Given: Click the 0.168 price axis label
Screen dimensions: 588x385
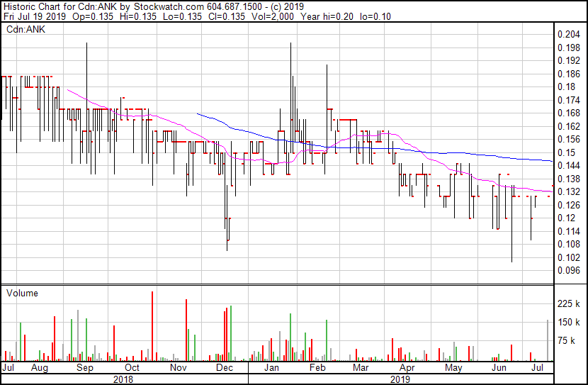Looking at the screenshot, I should [568, 113].
